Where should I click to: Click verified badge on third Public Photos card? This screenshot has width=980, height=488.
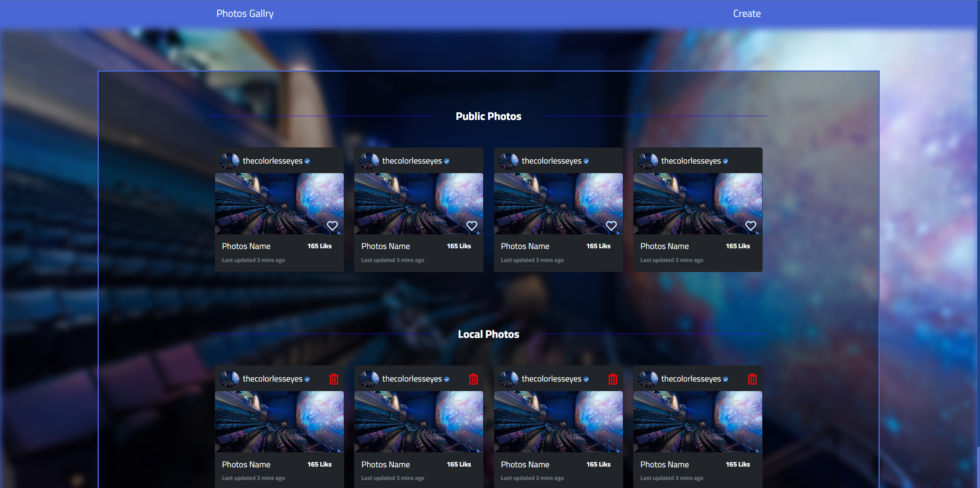pyautogui.click(x=586, y=161)
